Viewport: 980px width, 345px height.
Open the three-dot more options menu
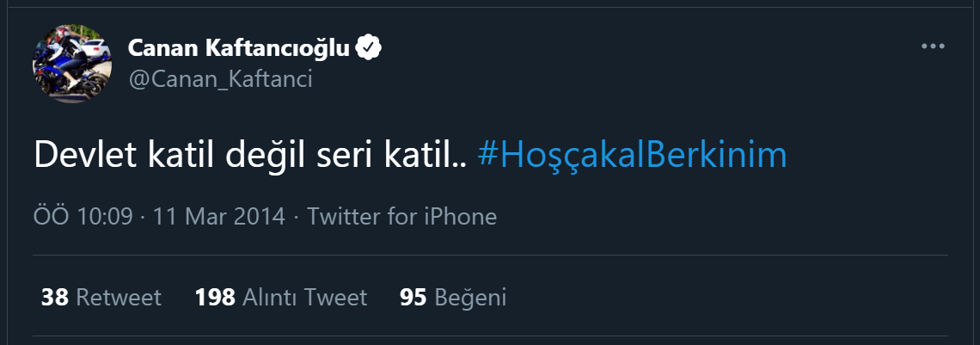tap(933, 46)
